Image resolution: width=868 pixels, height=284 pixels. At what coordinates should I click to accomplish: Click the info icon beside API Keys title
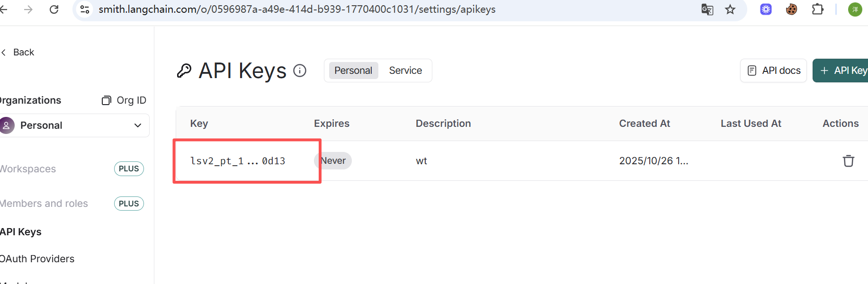pyautogui.click(x=300, y=71)
